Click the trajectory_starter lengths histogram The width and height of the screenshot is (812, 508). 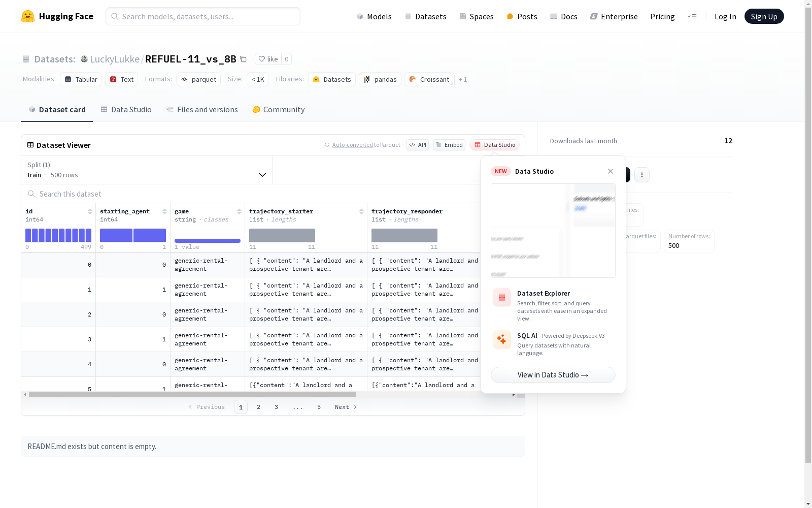(282, 235)
